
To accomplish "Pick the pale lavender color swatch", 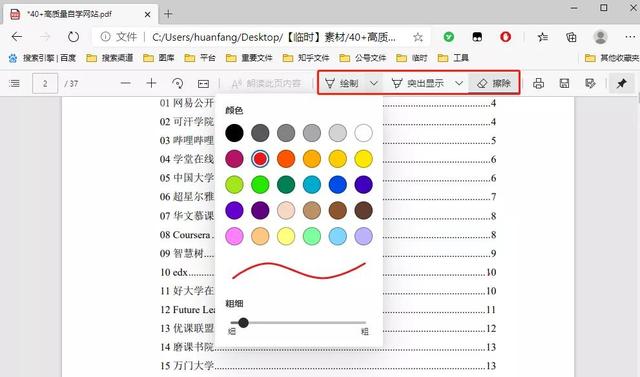I will tap(363, 236).
